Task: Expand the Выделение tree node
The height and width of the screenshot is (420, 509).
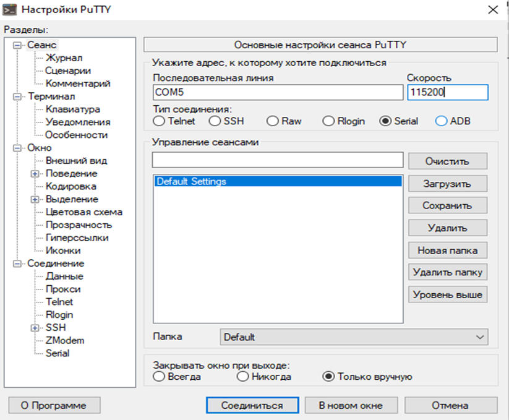Action: [35, 199]
